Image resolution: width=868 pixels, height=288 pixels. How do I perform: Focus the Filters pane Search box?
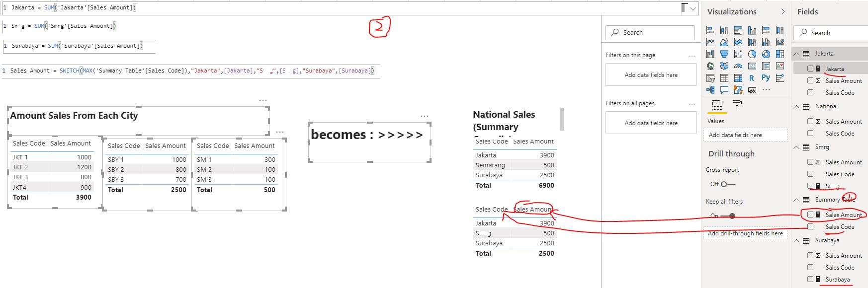pos(650,32)
